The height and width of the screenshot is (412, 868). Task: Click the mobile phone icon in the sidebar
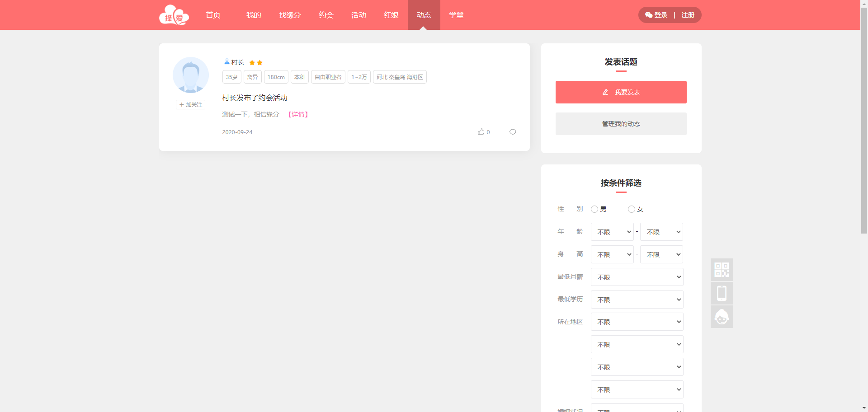click(x=722, y=293)
